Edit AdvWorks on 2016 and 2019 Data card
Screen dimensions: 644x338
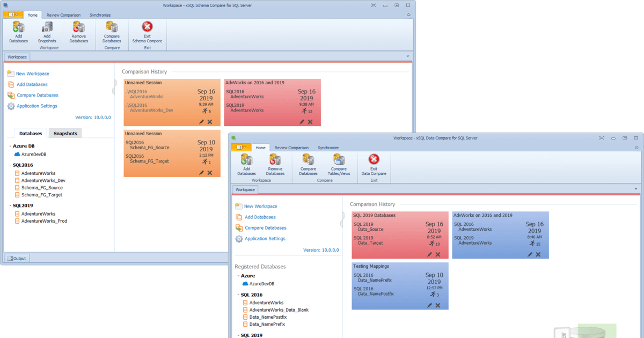pyautogui.click(x=530, y=254)
